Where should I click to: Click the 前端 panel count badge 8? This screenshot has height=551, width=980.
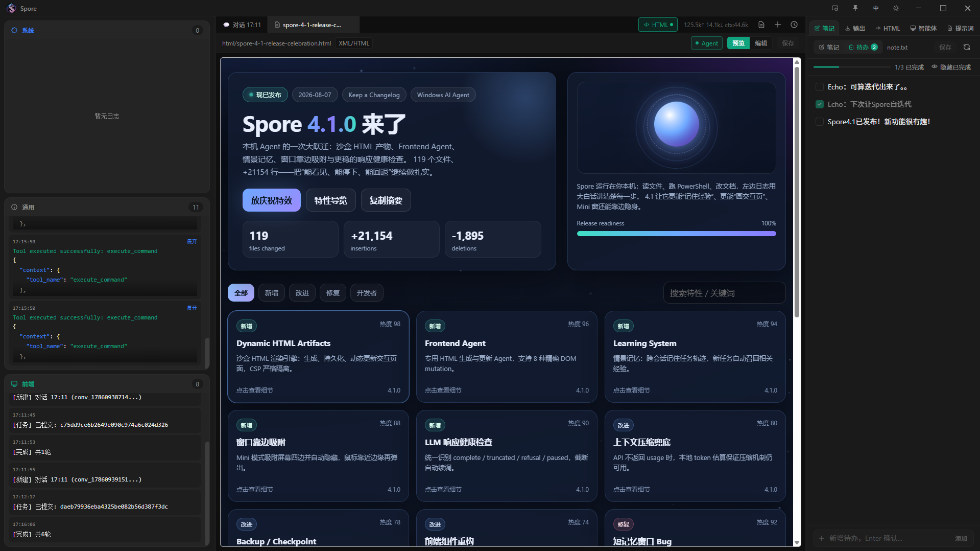[x=197, y=384]
